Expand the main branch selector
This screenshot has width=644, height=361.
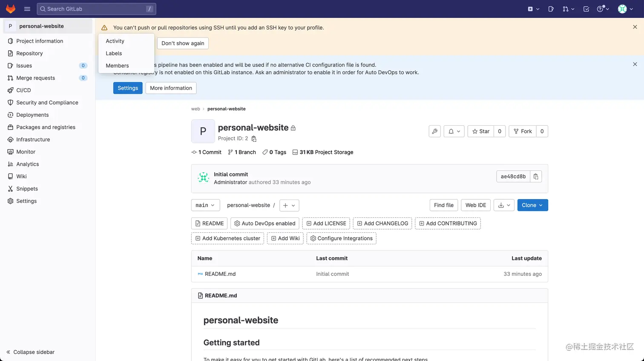pos(205,205)
